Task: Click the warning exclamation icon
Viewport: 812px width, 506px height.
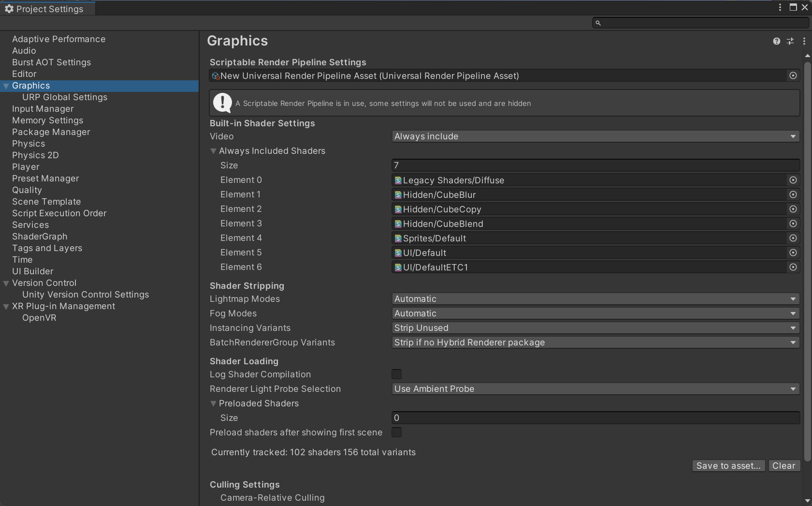Action: coord(222,103)
